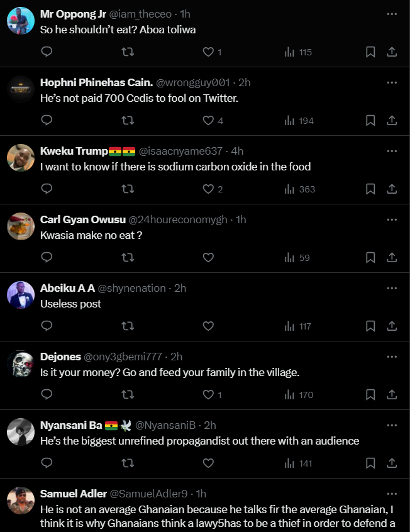Image resolution: width=410 pixels, height=532 pixels.
Task: Bookmark Carl Gyan Owusu's tweet
Action: pyautogui.click(x=370, y=257)
